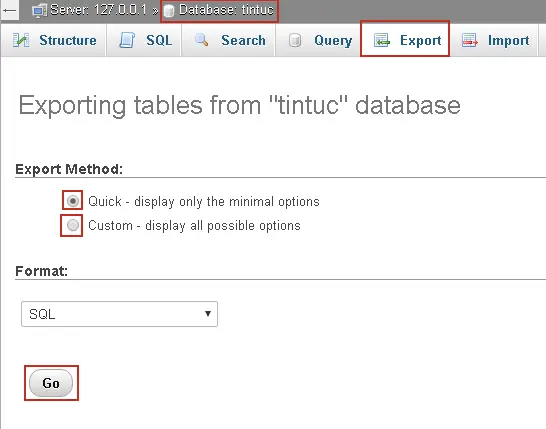This screenshot has height=429, width=546.
Task: Open the Export tab
Action: click(x=405, y=39)
